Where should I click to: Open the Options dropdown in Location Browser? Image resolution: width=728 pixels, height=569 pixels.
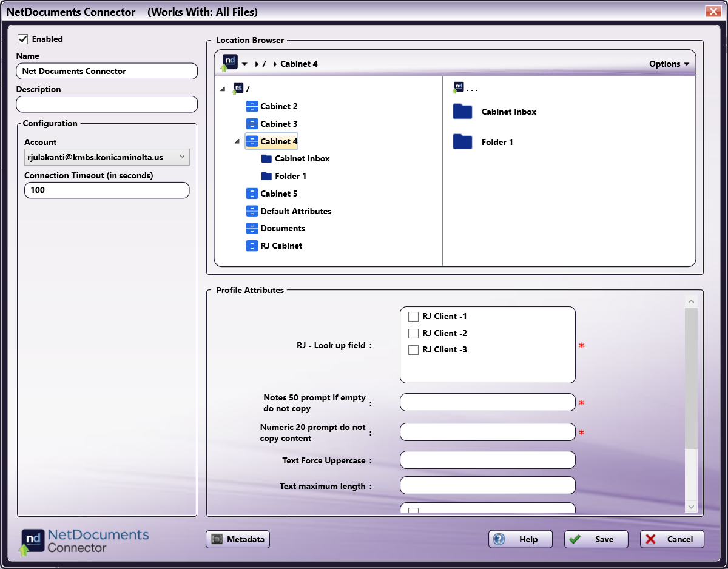(669, 64)
